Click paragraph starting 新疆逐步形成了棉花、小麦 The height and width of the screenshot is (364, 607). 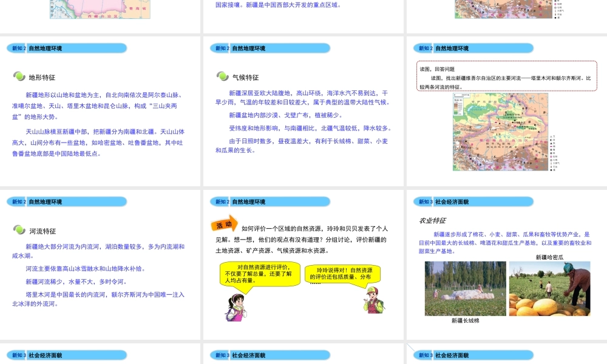[505, 243]
